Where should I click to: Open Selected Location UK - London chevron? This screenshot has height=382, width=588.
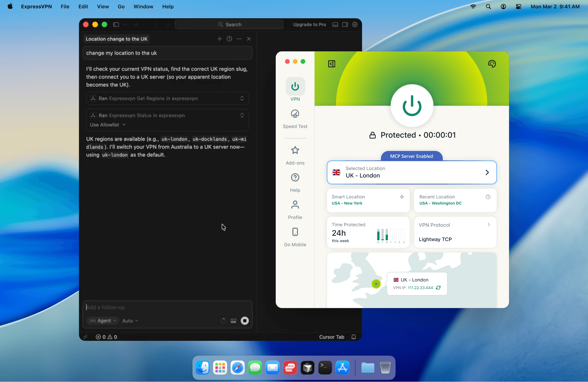click(x=487, y=172)
